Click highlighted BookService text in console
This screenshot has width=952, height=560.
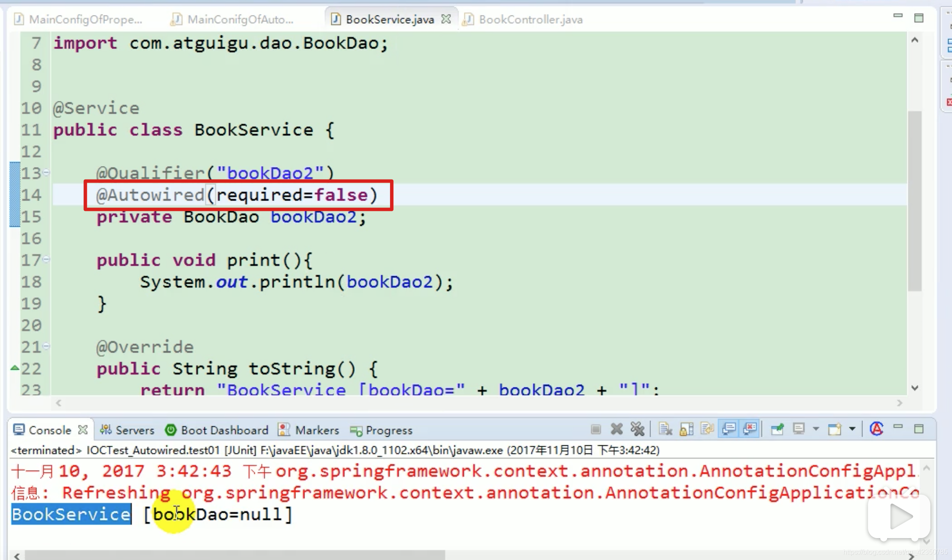coord(71,514)
